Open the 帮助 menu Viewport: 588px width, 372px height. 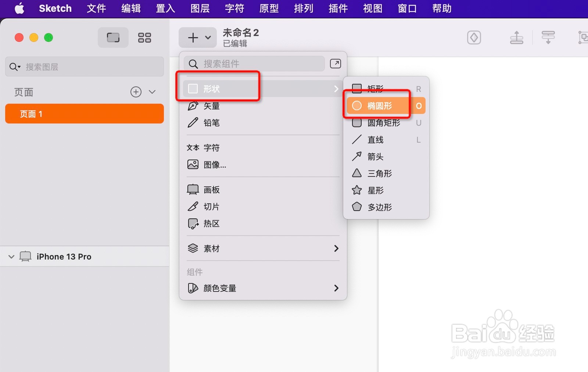[442, 8]
